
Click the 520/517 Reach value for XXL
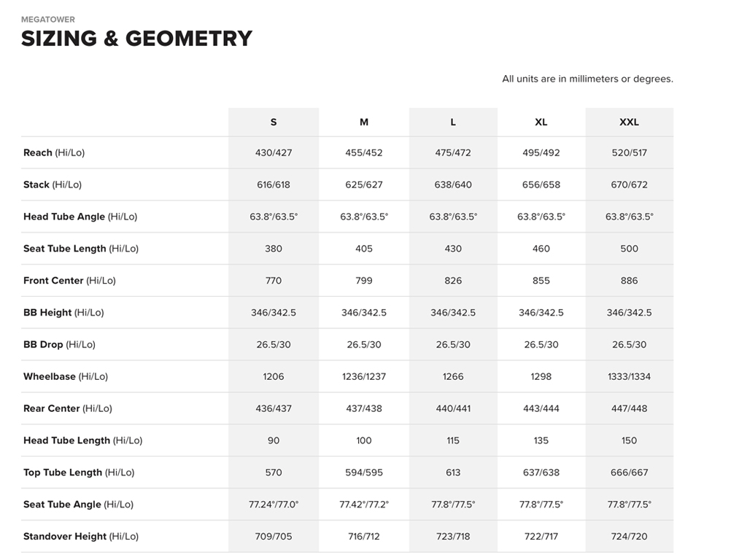pos(629,153)
